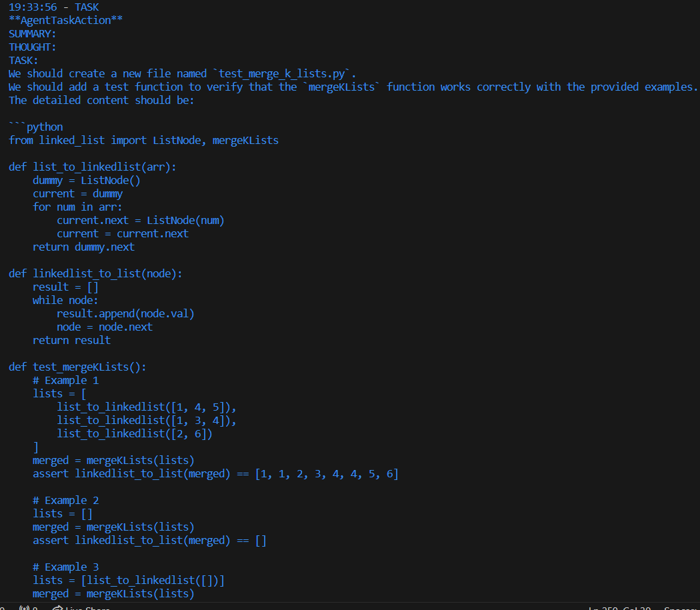
Task: Click 'def test_mergeKLists():' definition
Action: click(77, 367)
